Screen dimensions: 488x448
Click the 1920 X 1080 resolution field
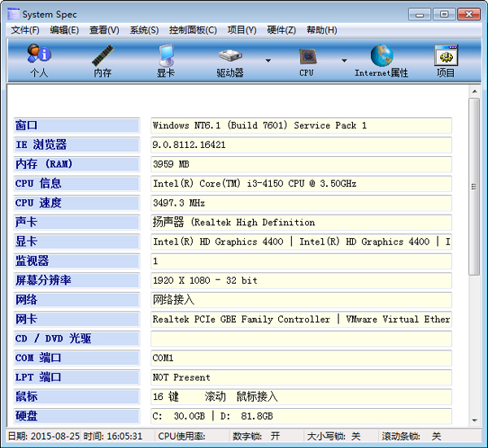[x=301, y=281]
